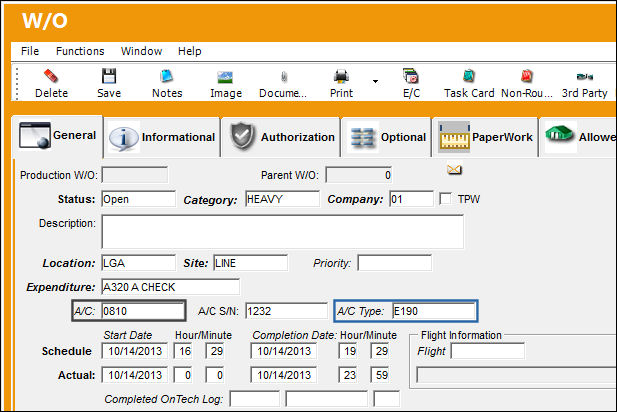Click the Delete eraser icon in toolbar
This screenshot has width=617, height=412.
click(x=51, y=76)
